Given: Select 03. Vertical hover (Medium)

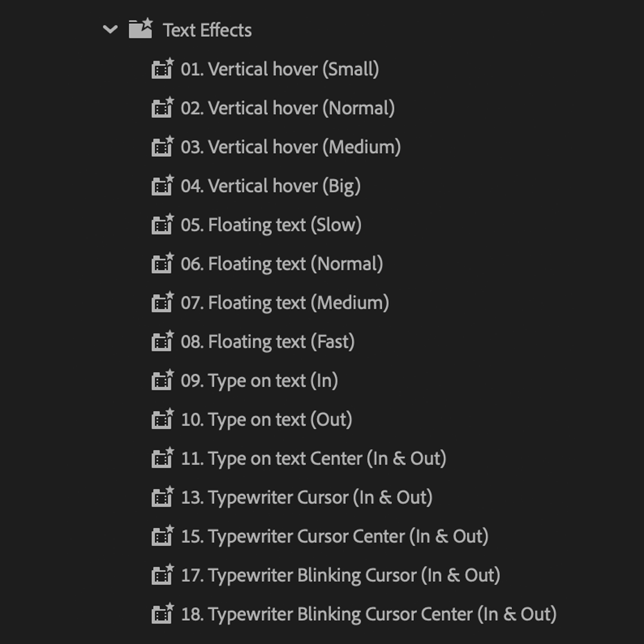Looking at the screenshot, I should click(289, 147).
